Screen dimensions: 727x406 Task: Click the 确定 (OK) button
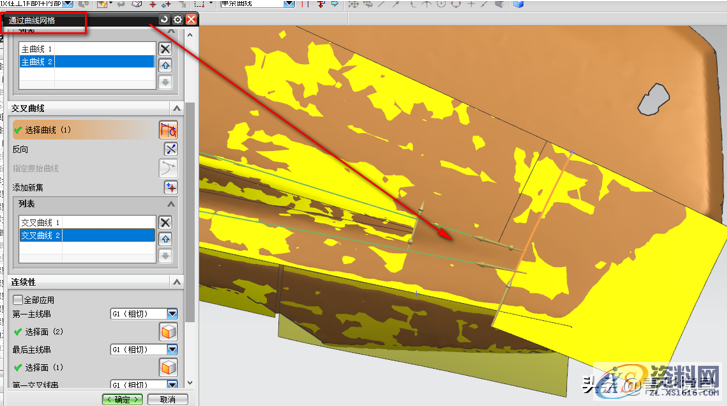point(122,399)
